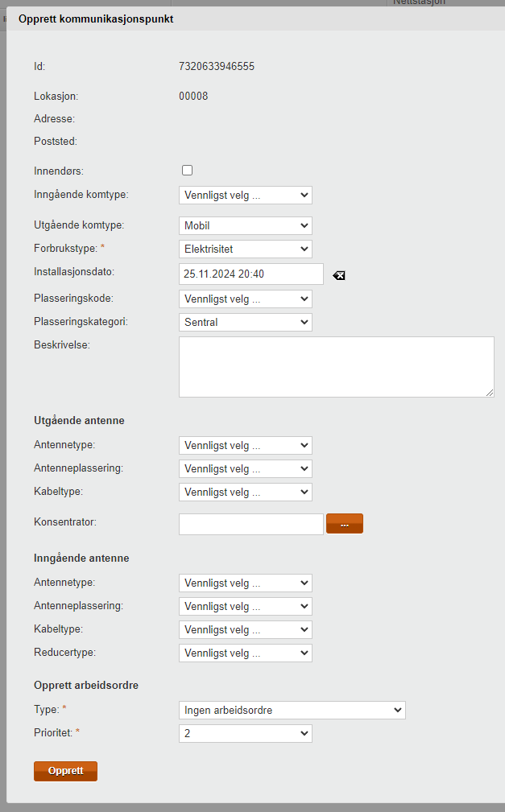Change the Prioritet dropdown value
This screenshot has height=812, width=505.
click(x=245, y=734)
